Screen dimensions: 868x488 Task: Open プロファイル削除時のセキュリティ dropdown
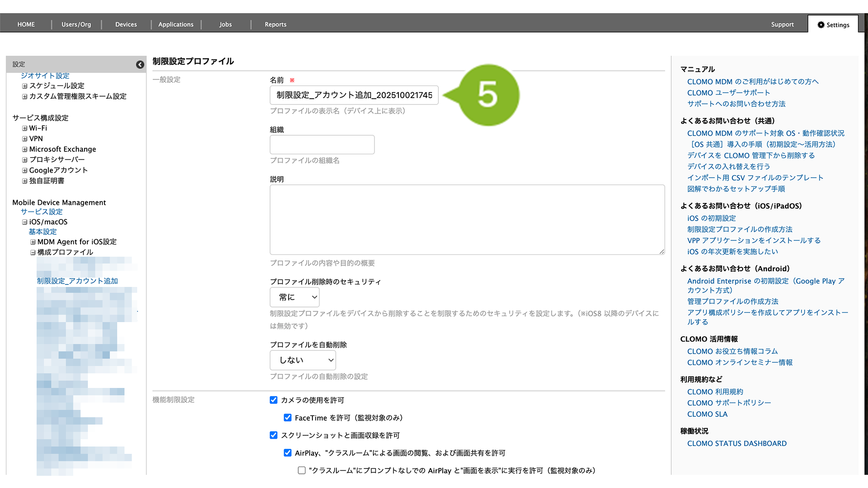coord(294,297)
